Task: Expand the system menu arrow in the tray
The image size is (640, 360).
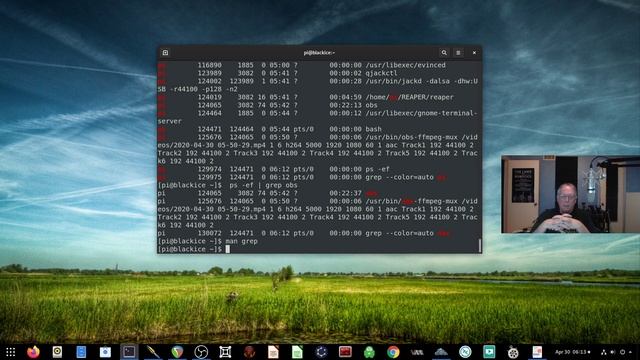Action: tap(631, 352)
